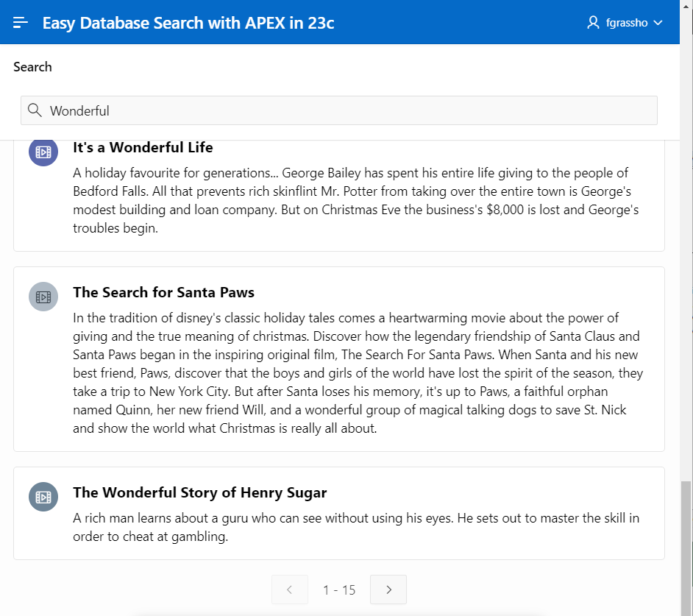The image size is (693, 616).
Task: Click the user profile icon
Action: [593, 23]
